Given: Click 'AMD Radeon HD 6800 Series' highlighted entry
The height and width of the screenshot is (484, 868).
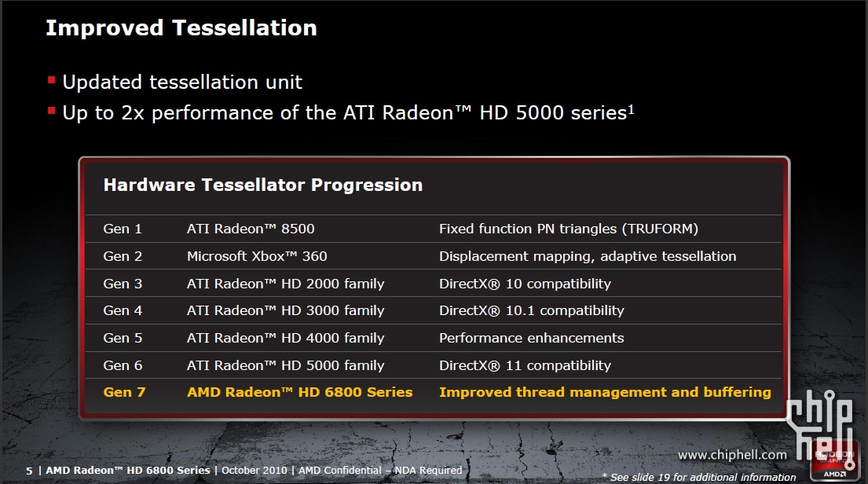Looking at the screenshot, I should (299, 392).
